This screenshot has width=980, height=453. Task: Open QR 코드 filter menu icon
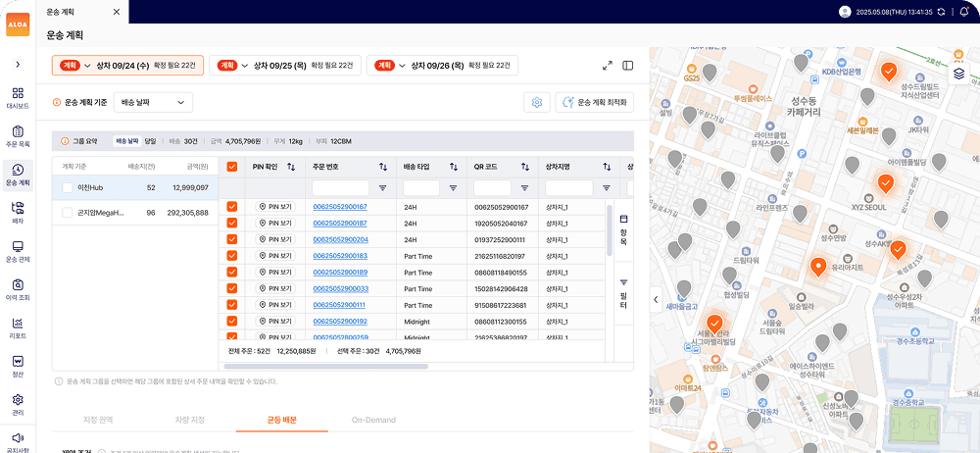click(525, 187)
